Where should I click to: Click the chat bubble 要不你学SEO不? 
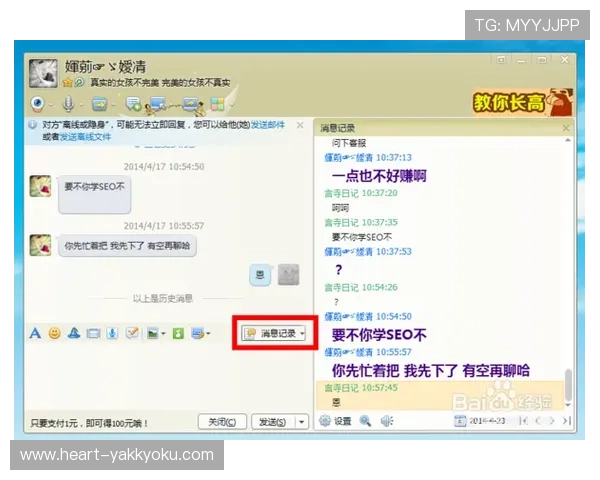pyautogui.click(x=95, y=194)
